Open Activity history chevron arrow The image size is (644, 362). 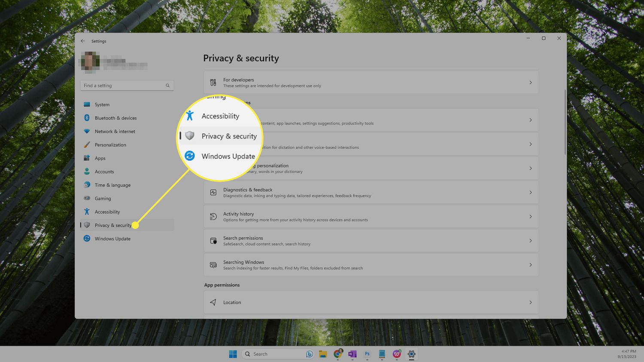(530, 217)
